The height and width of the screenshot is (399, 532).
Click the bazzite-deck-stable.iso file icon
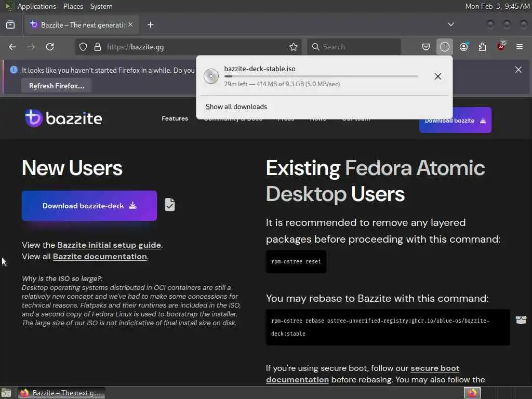point(211,76)
